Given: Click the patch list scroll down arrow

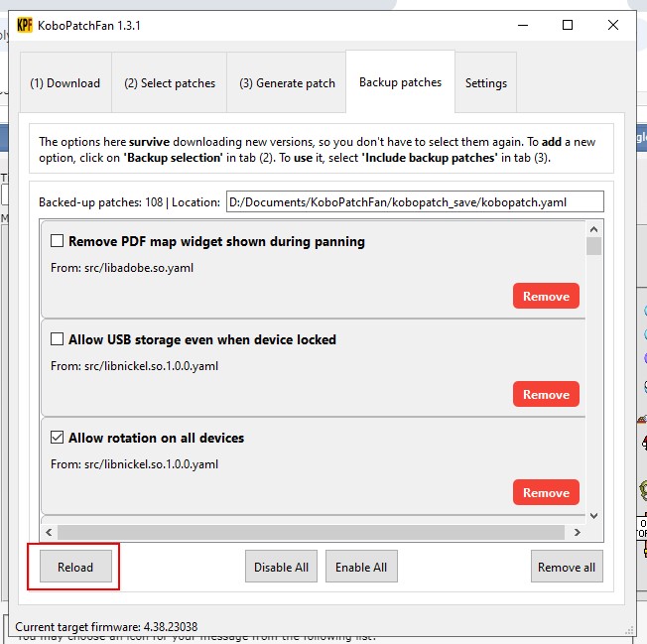Looking at the screenshot, I should click(593, 516).
